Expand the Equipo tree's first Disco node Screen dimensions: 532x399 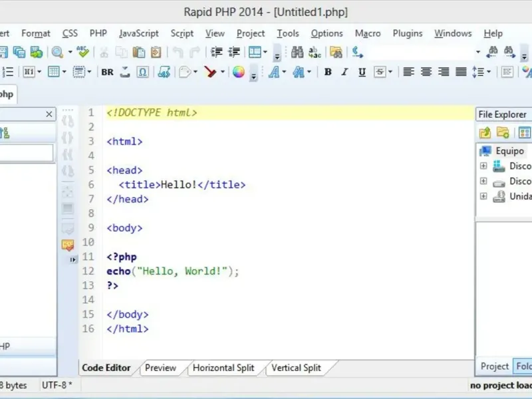tap(483, 166)
